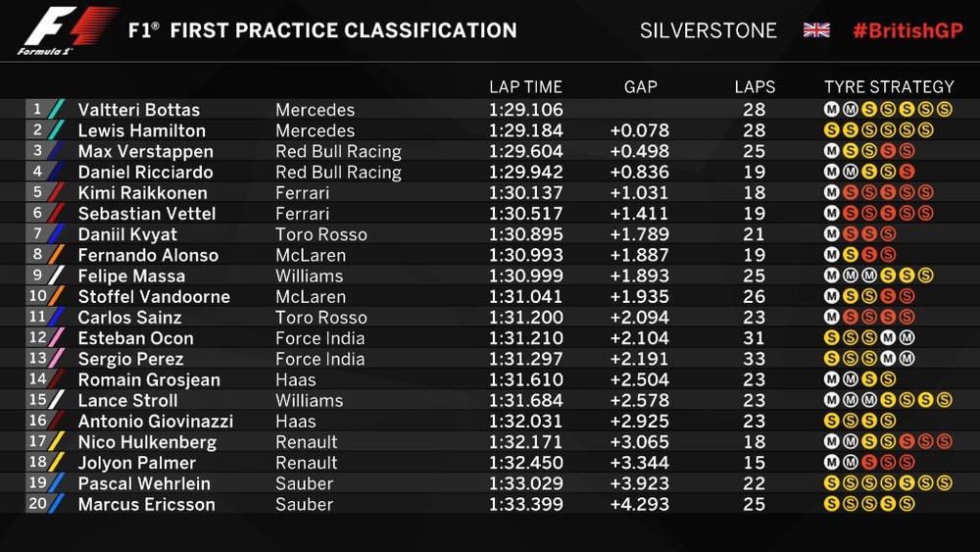
Task: Click last tyre icon in Hamilton row
Action: tap(925, 130)
